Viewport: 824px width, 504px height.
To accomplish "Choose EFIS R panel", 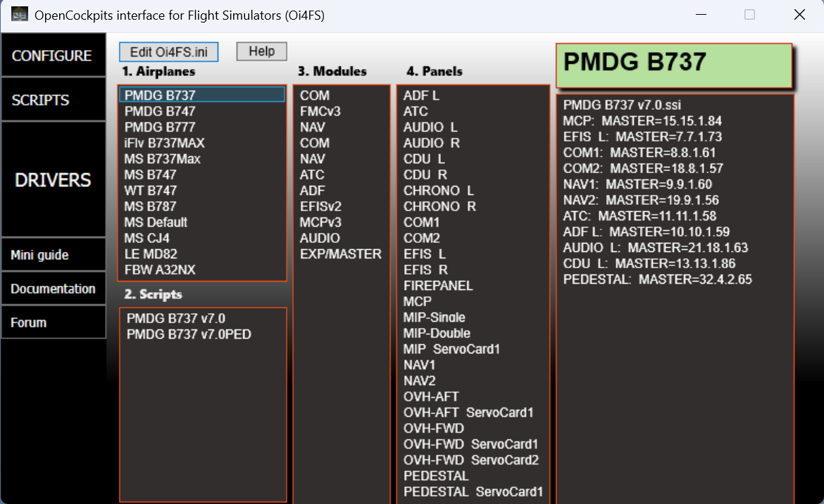I will (x=425, y=270).
